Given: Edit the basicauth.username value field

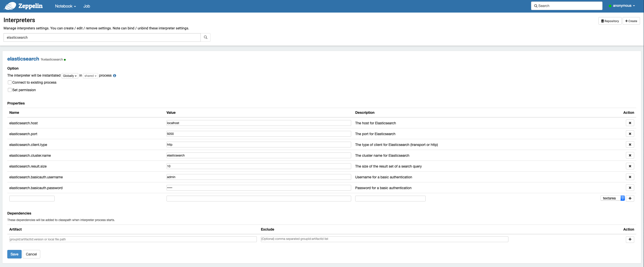Looking at the screenshot, I should [x=259, y=177].
